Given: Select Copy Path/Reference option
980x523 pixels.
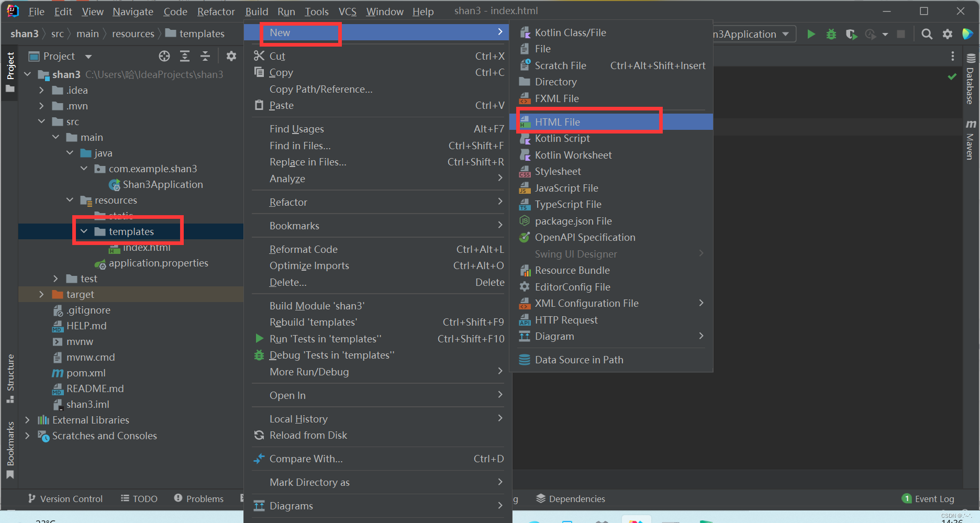Looking at the screenshot, I should pos(378,89).
